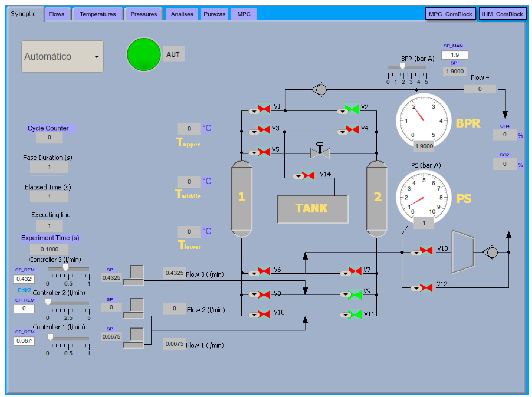Viewport: 532px width, 397px height.
Task: Click the red V1 valve icon
Action: pos(264,109)
